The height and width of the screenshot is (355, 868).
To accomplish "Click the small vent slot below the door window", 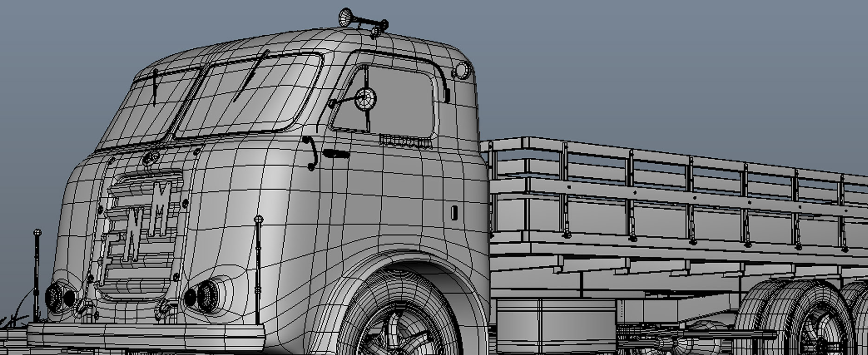I will tap(405, 140).
